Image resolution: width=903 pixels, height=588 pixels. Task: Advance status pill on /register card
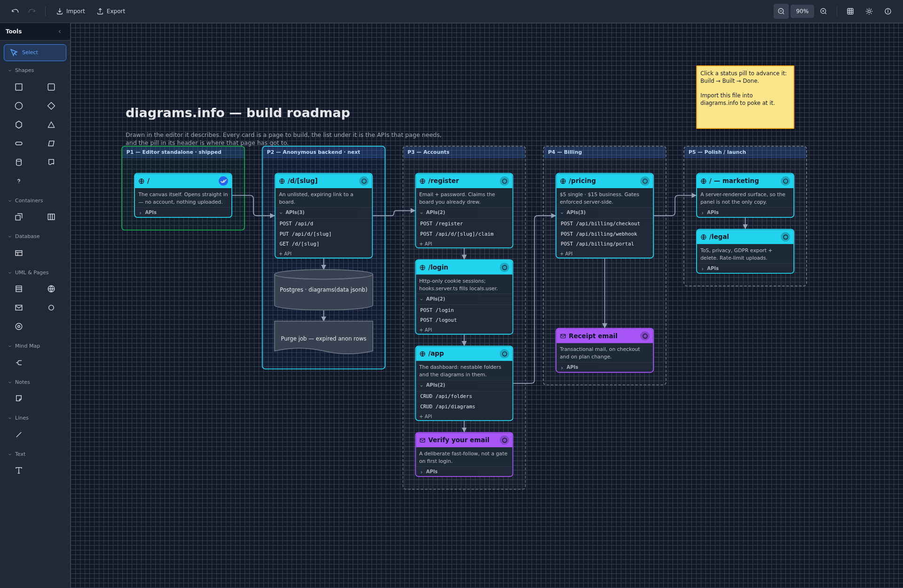505,181
